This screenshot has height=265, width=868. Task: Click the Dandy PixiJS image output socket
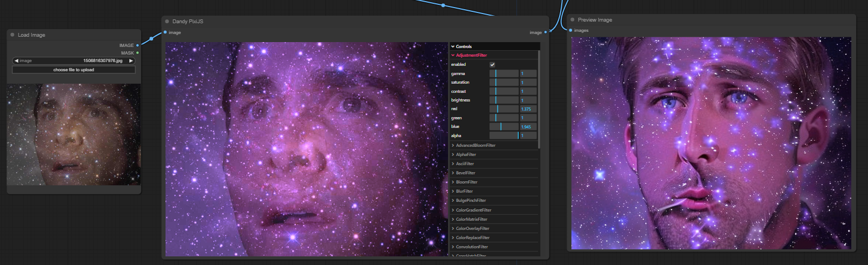(546, 32)
